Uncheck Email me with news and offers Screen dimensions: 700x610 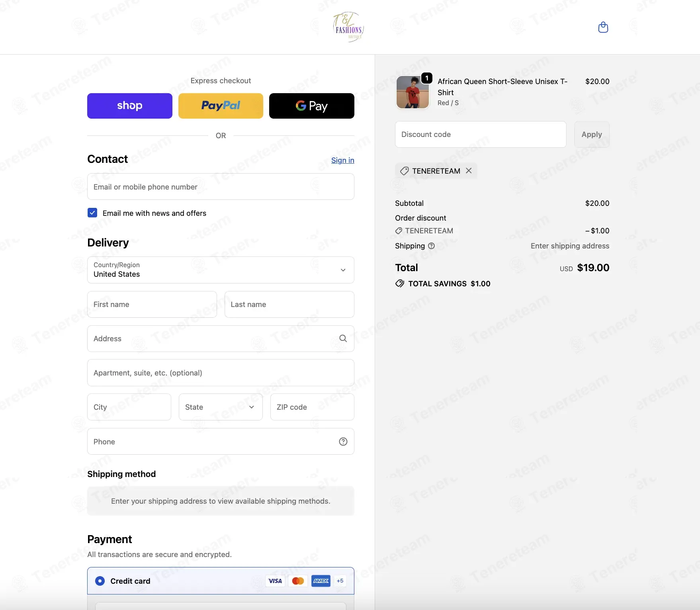pyautogui.click(x=92, y=213)
